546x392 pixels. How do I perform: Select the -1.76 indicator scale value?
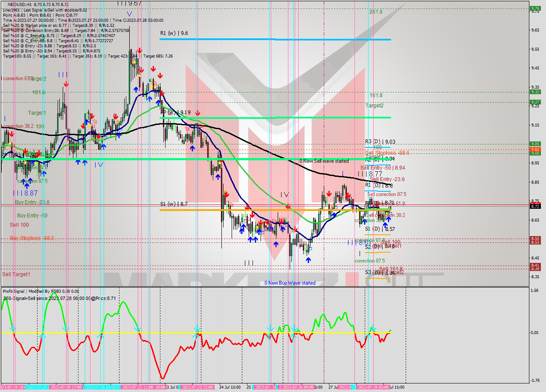(534, 381)
